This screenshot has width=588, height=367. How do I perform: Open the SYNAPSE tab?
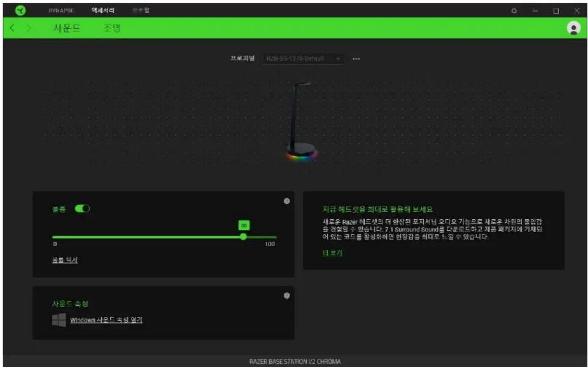click(61, 11)
